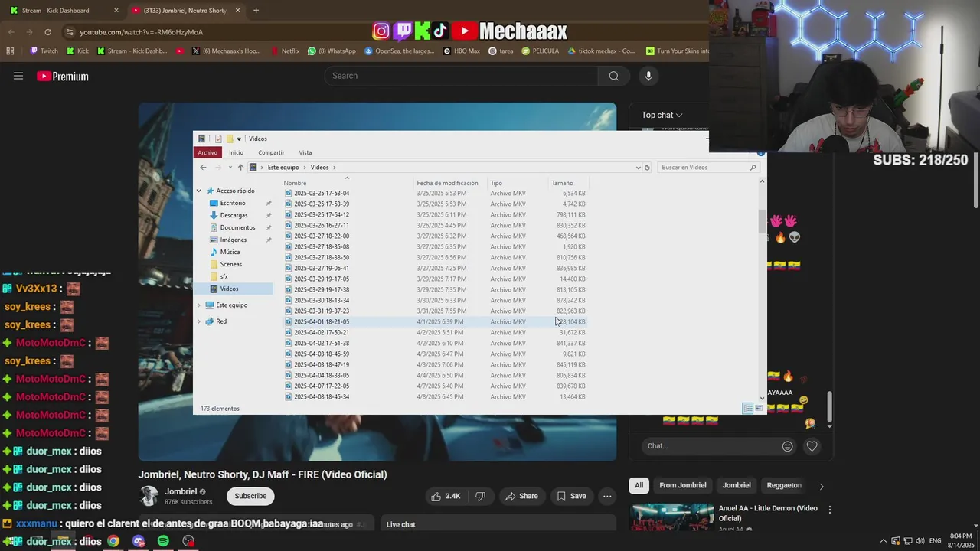Image resolution: width=980 pixels, height=551 pixels.
Task: Show hidden system tray icons
Action: click(883, 541)
